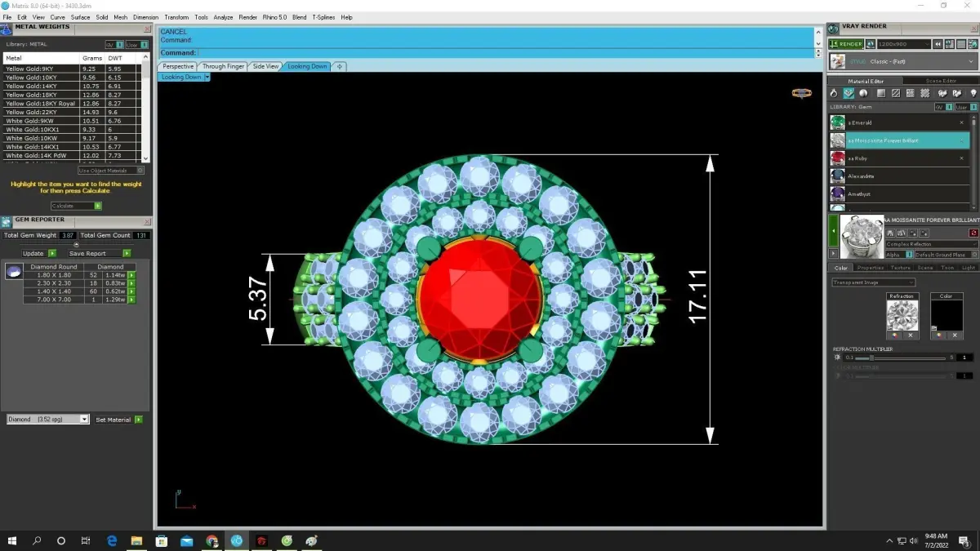Open the Dimension menu
Image resolution: width=980 pixels, height=551 pixels.
145,17
